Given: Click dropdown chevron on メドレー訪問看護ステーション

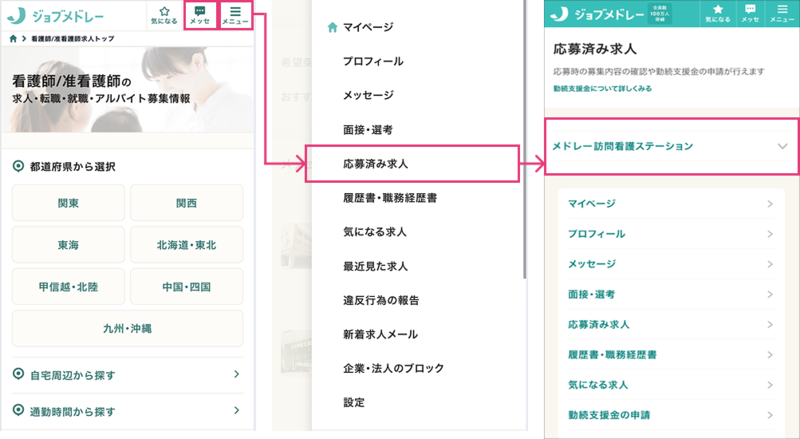Looking at the screenshot, I should [782, 147].
